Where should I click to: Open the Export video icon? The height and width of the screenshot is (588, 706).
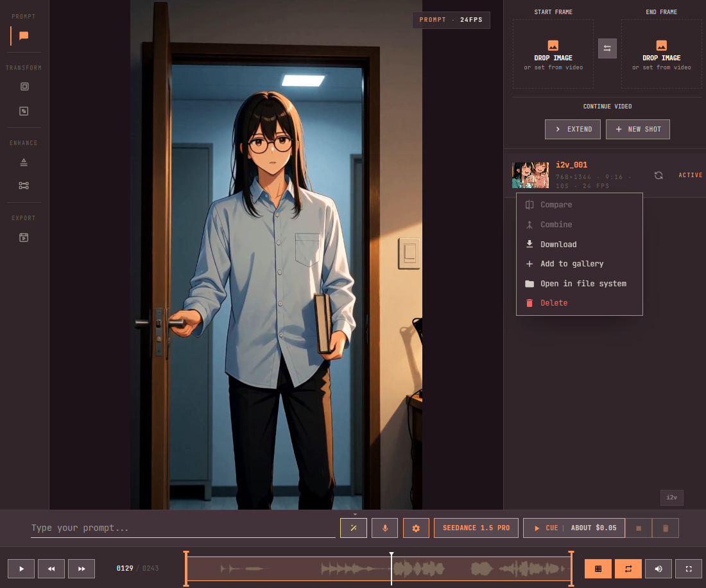[24, 238]
